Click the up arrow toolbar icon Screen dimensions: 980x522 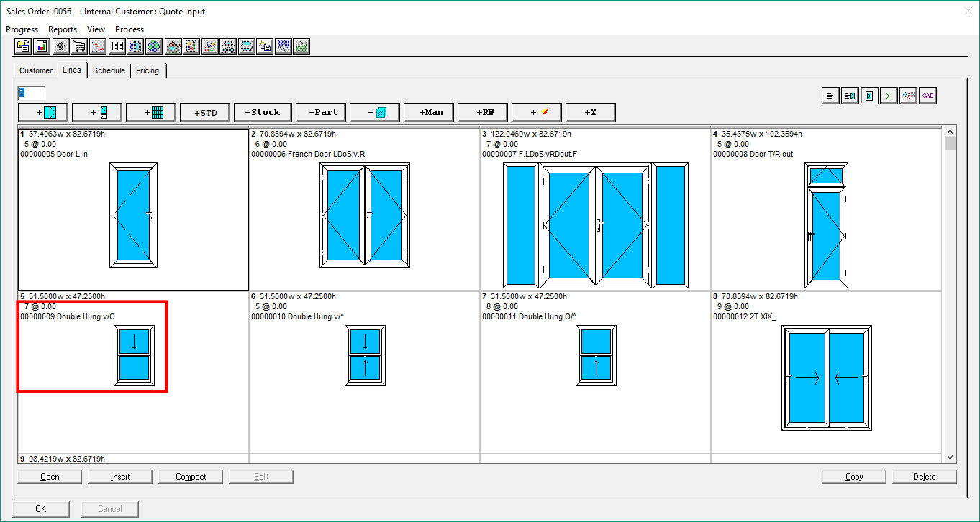60,47
